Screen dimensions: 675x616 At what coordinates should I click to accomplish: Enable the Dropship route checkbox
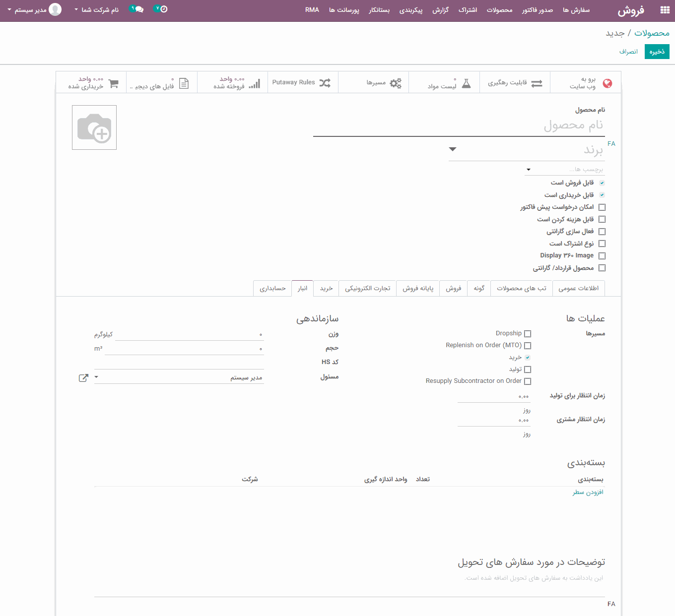528,333
